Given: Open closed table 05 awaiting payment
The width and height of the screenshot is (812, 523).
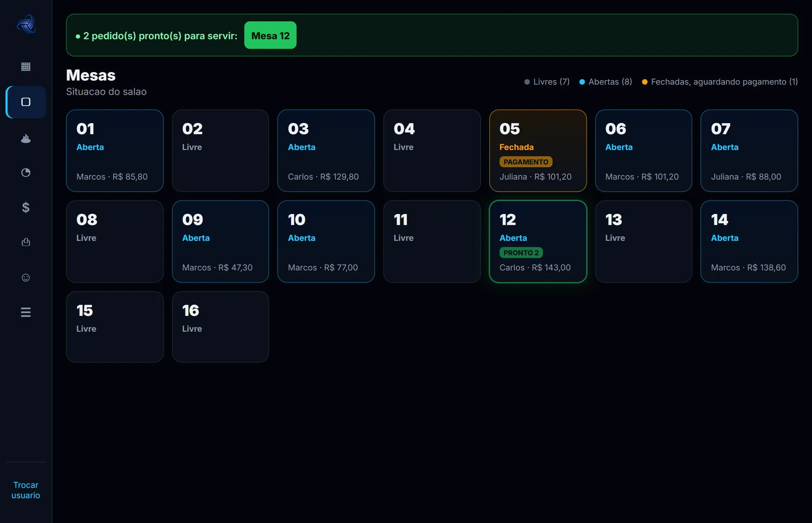Looking at the screenshot, I should pyautogui.click(x=538, y=151).
